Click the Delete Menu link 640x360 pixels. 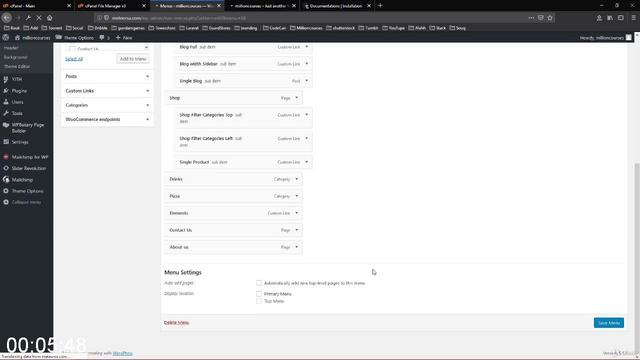(176, 322)
